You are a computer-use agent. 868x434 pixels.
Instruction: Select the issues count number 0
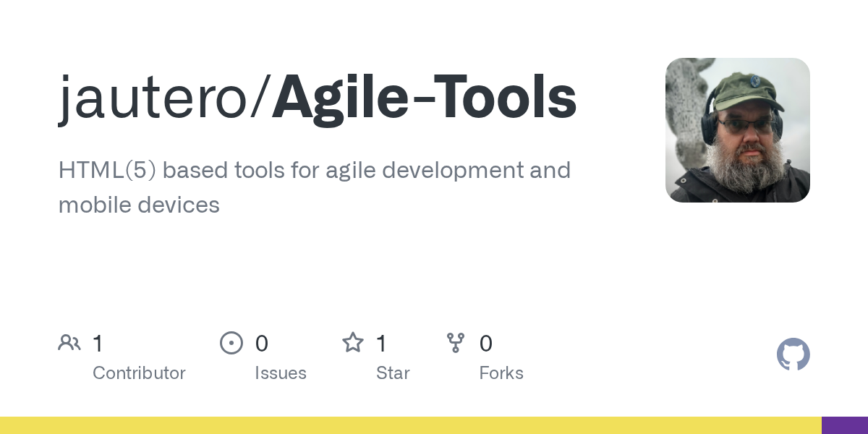click(261, 344)
